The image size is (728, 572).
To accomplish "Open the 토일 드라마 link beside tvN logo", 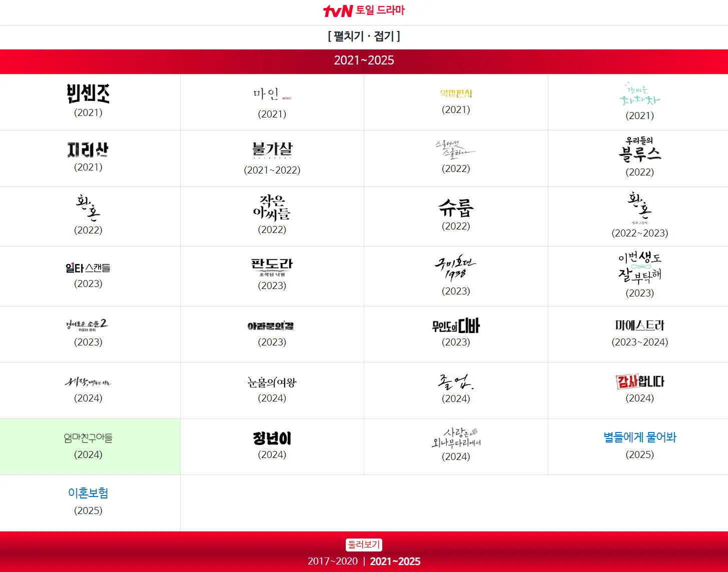I will 380,10.
